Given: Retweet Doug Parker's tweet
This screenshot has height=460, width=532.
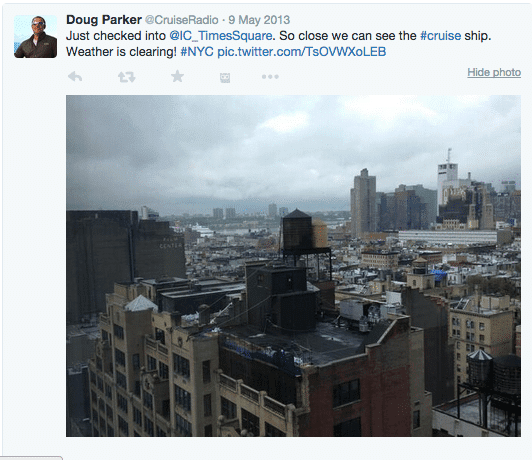Looking at the screenshot, I should click(x=127, y=77).
